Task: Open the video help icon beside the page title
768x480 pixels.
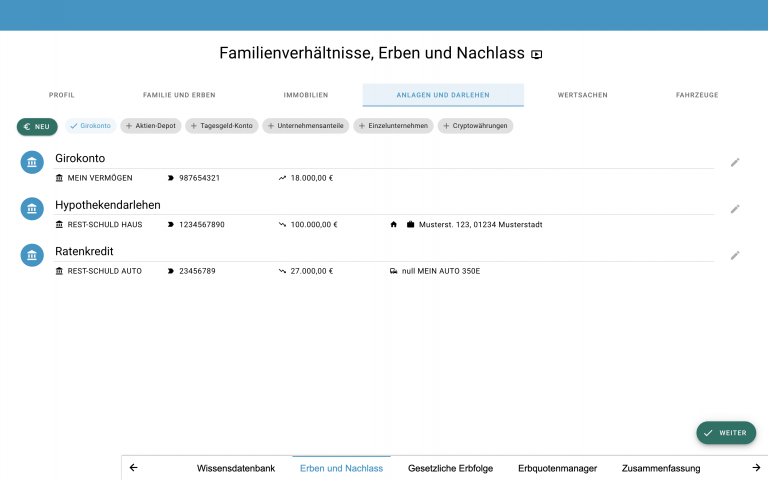Action: [537, 54]
